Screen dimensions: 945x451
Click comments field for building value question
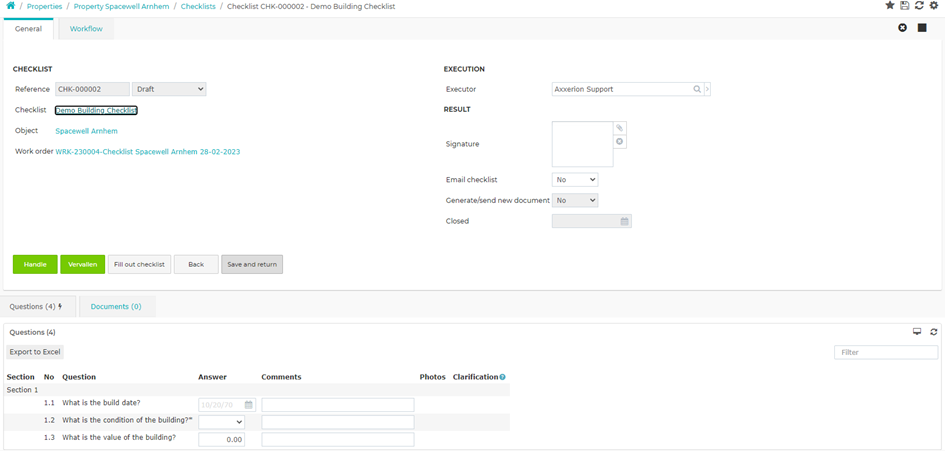(x=338, y=440)
